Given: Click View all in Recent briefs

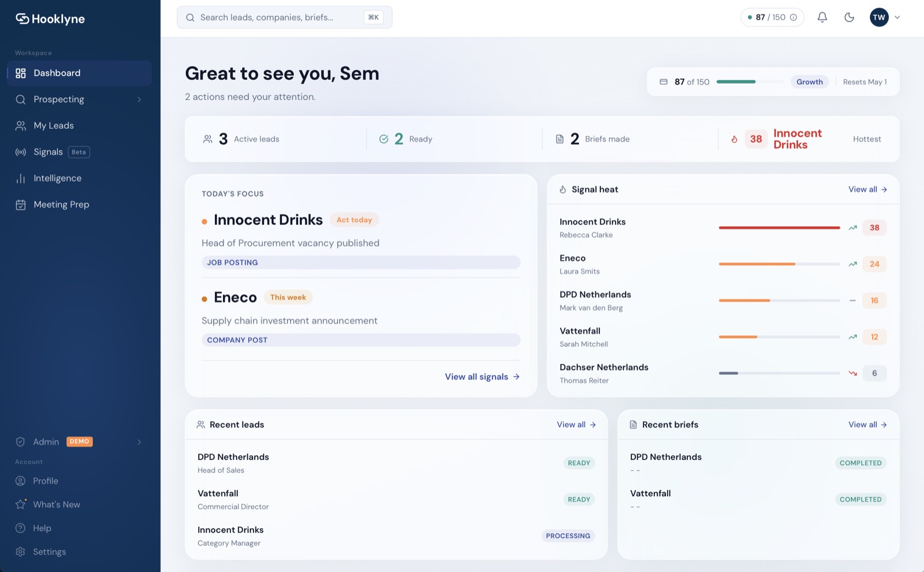Looking at the screenshot, I should click(867, 425).
